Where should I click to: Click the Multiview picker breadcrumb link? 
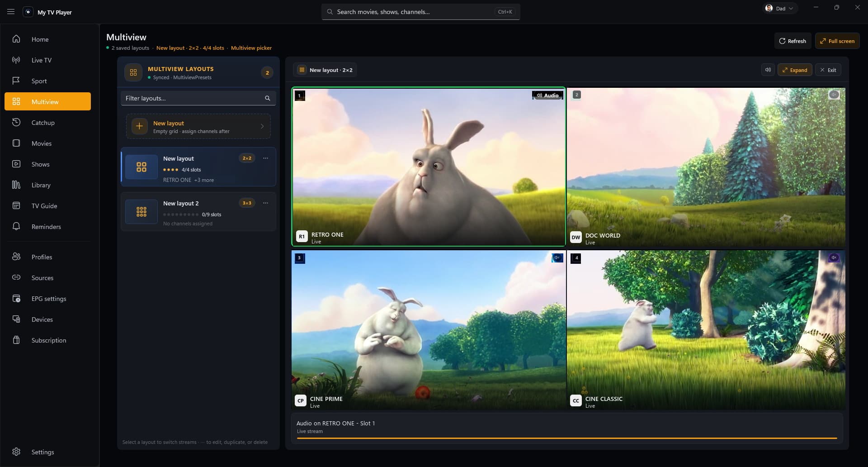[x=251, y=48]
